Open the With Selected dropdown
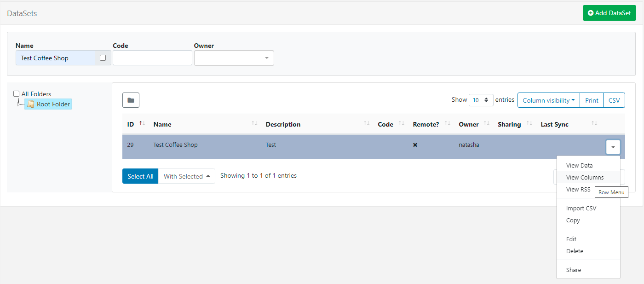The image size is (644, 284). (187, 176)
